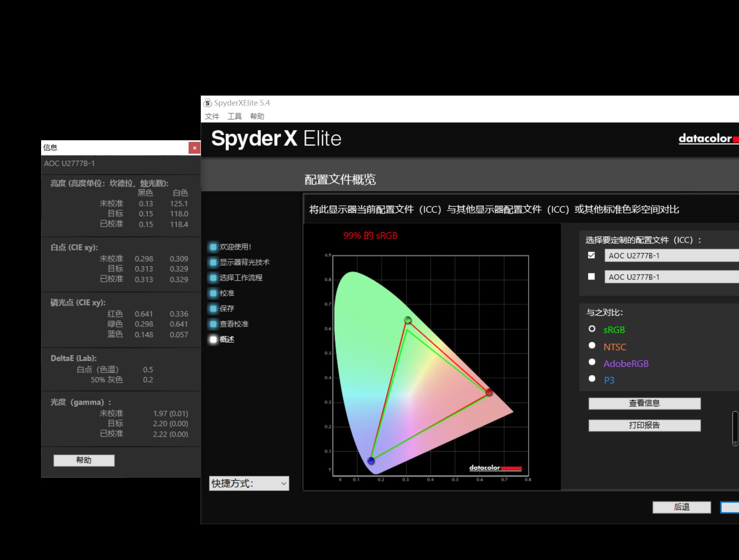Viewport: 739px width, 560px height.
Task: Click the 白点 (CIE xy) section heading
Action: (x=74, y=247)
